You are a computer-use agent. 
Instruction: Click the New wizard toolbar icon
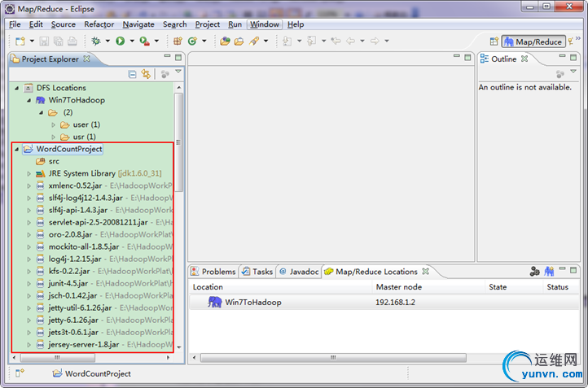pos(20,41)
